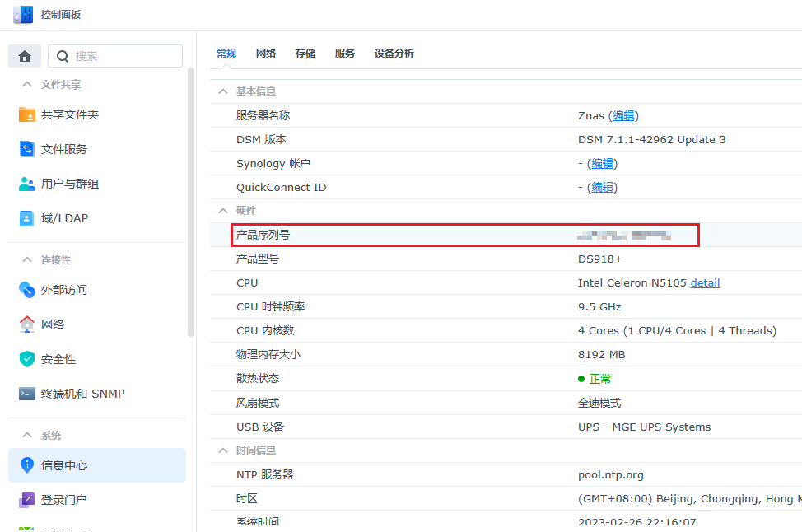This screenshot has height=532, width=802.
Task: Edit the QuickConnect ID link
Action: point(602,188)
